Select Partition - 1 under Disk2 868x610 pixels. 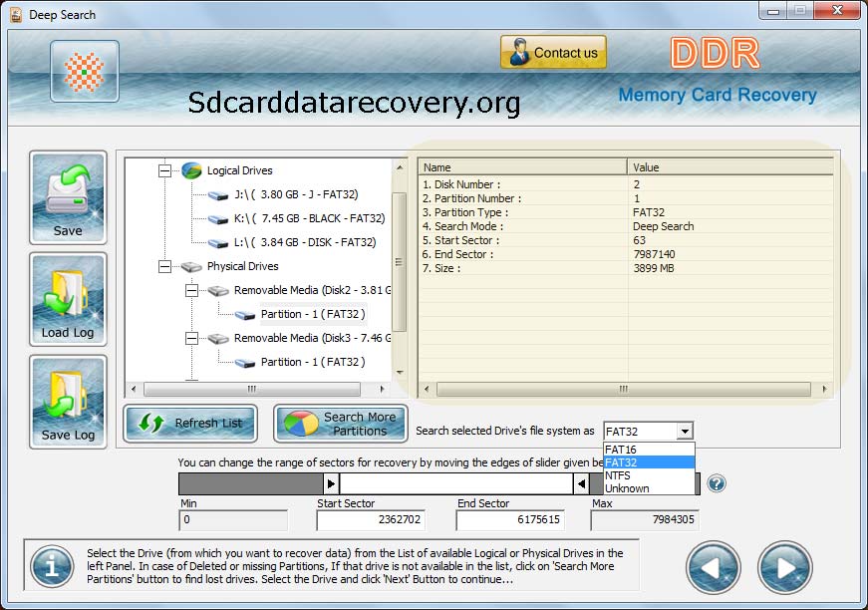click(313, 314)
